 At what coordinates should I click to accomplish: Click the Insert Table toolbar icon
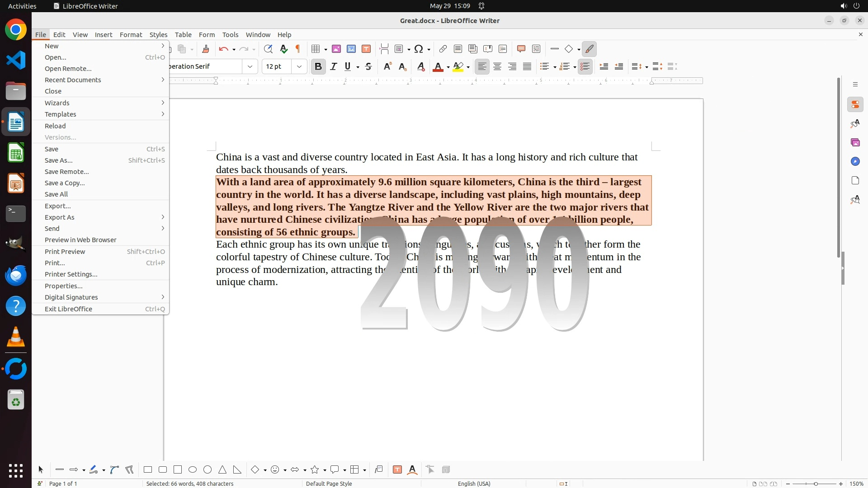tap(316, 49)
